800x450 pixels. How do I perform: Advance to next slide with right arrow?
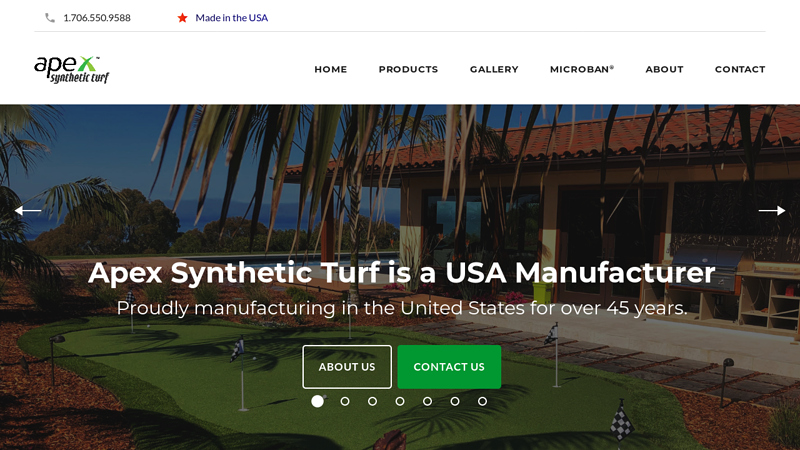[771, 210]
